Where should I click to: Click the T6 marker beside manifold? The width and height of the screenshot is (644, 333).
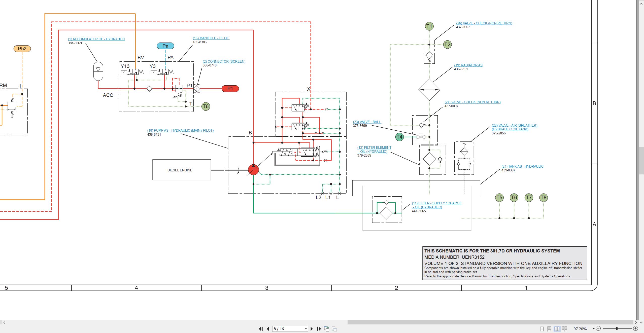pyautogui.click(x=206, y=106)
